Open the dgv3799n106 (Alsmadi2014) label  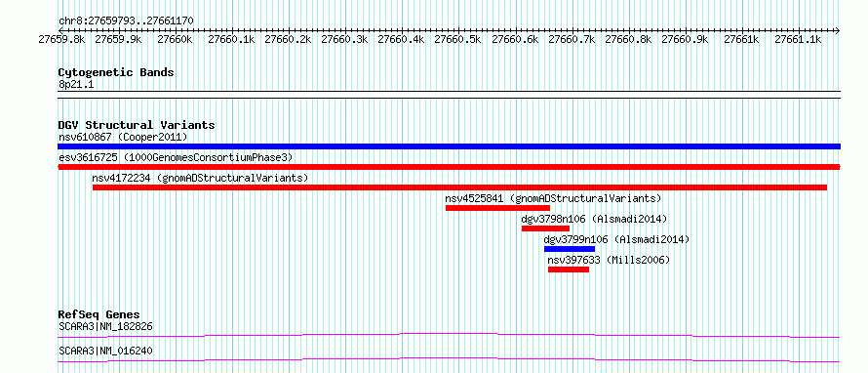point(616,239)
